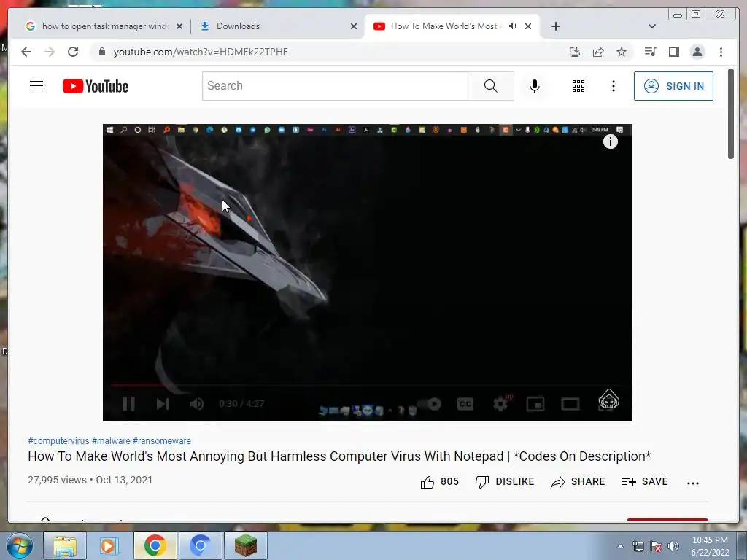Like the video

pos(440,482)
